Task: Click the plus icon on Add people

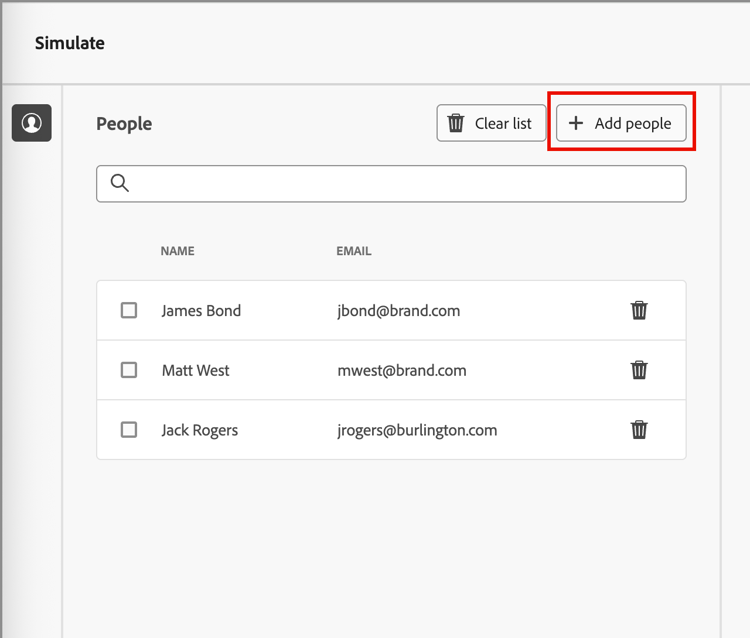Action: (575, 123)
